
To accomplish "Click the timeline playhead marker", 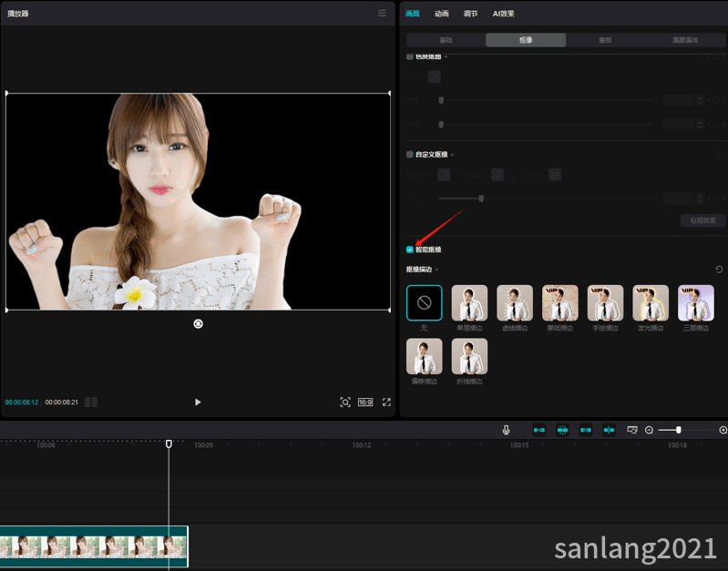I will pos(169,444).
